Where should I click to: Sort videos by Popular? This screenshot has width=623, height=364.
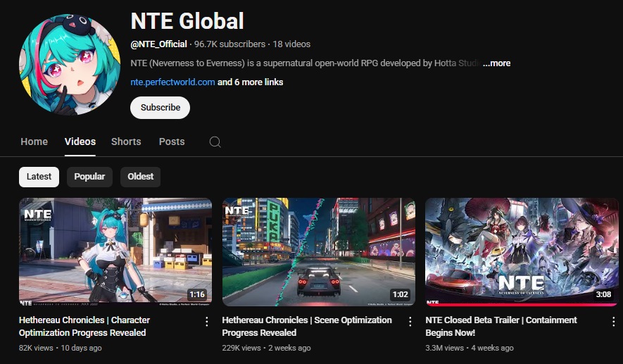tap(89, 177)
